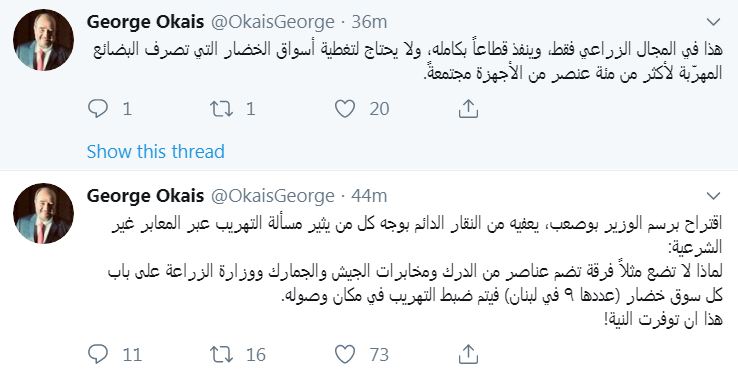This screenshot has height=379, width=738.
Task: Click the profile photo on first tweet
Action: coord(43,40)
